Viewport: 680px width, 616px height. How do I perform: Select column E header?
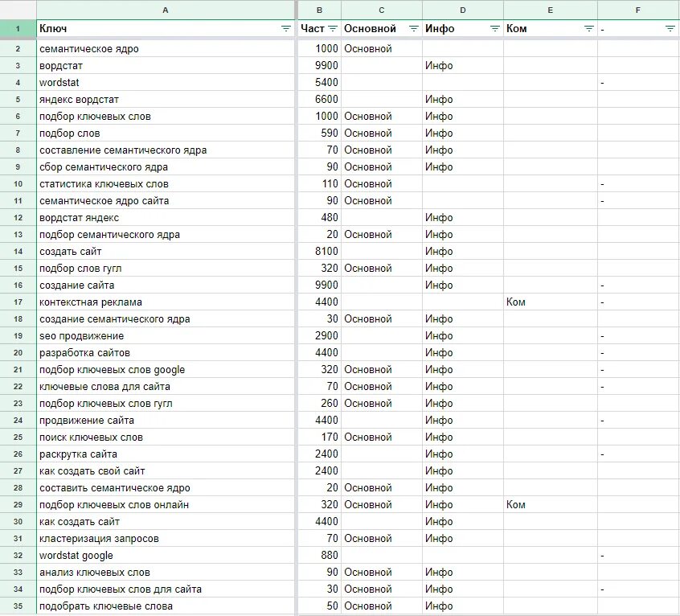551,10
